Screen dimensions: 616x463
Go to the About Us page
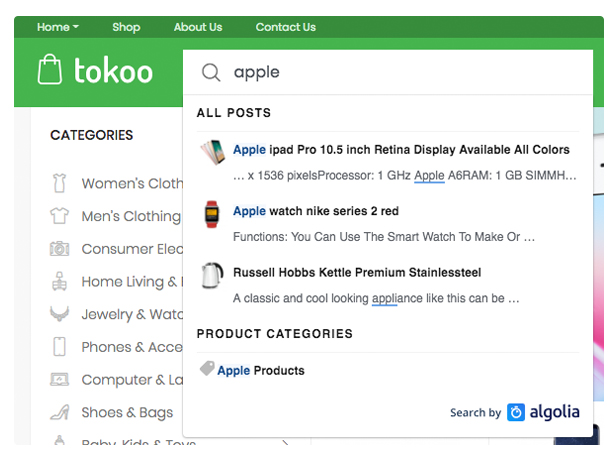198,27
